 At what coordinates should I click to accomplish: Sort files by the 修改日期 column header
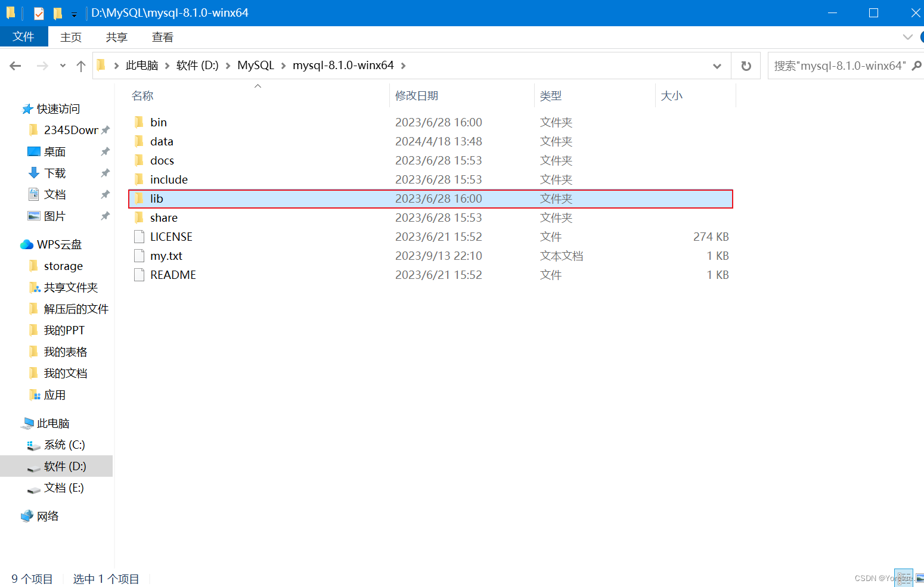[x=416, y=95]
